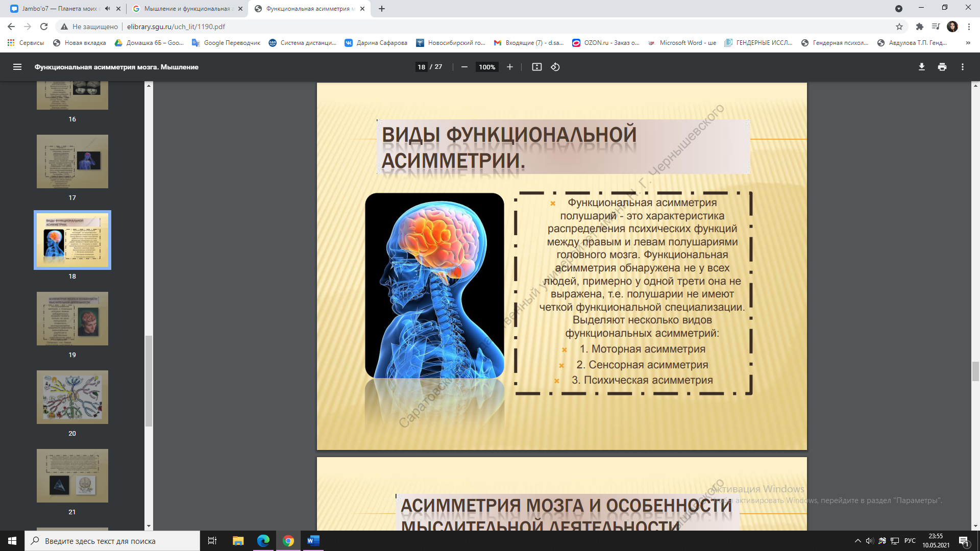Download the PDF file
The image size is (980, 551).
point(922,67)
